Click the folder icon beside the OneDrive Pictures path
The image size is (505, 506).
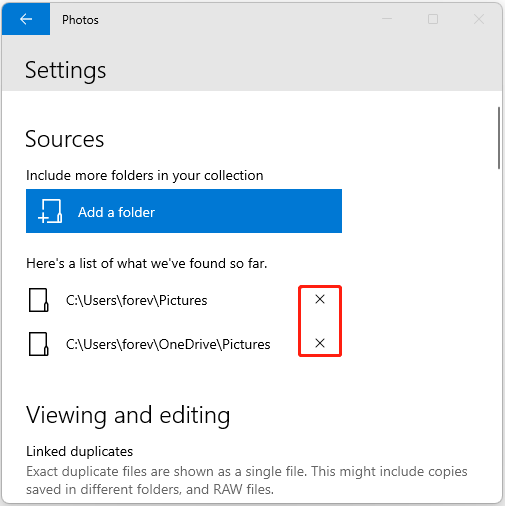tap(39, 344)
